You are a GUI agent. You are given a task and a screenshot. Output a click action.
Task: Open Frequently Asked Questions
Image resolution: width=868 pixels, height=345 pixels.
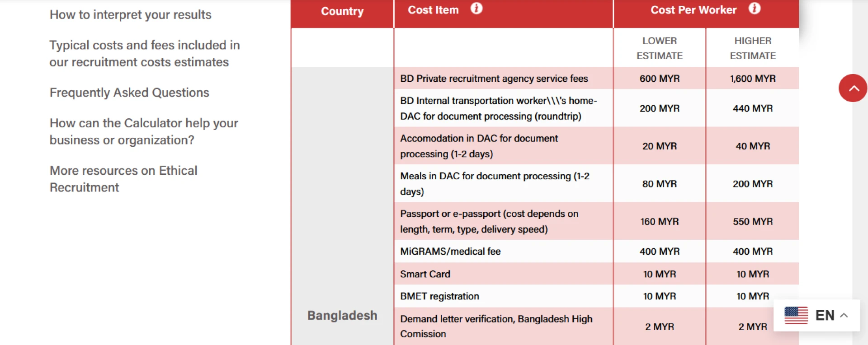pos(129,92)
